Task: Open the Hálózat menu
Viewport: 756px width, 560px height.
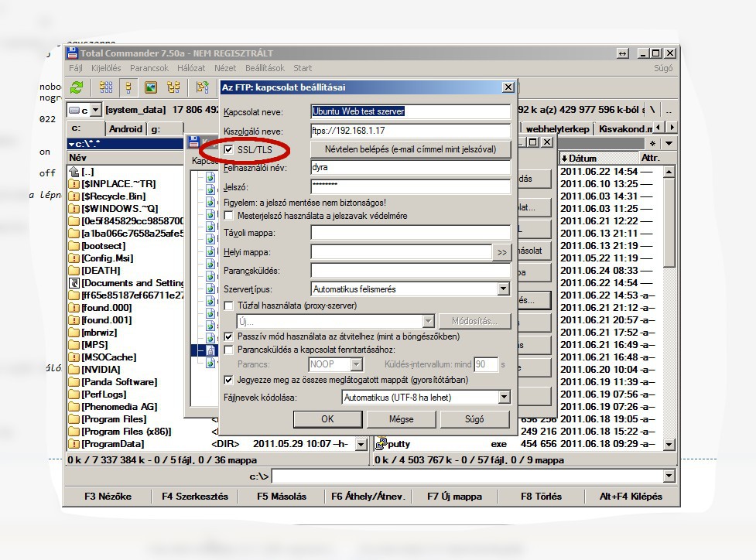Action: click(x=191, y=68)
